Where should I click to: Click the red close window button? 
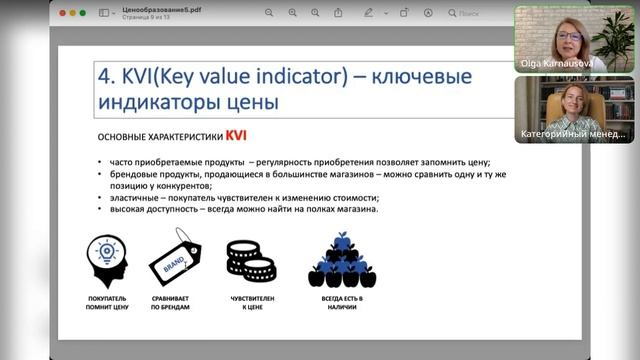tap(62, 13)
